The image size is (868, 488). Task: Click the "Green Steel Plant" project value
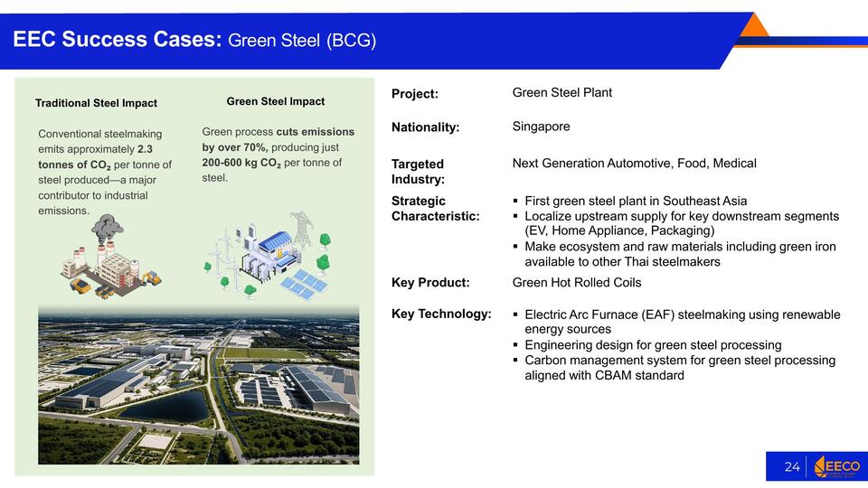(x=561, y=92)
